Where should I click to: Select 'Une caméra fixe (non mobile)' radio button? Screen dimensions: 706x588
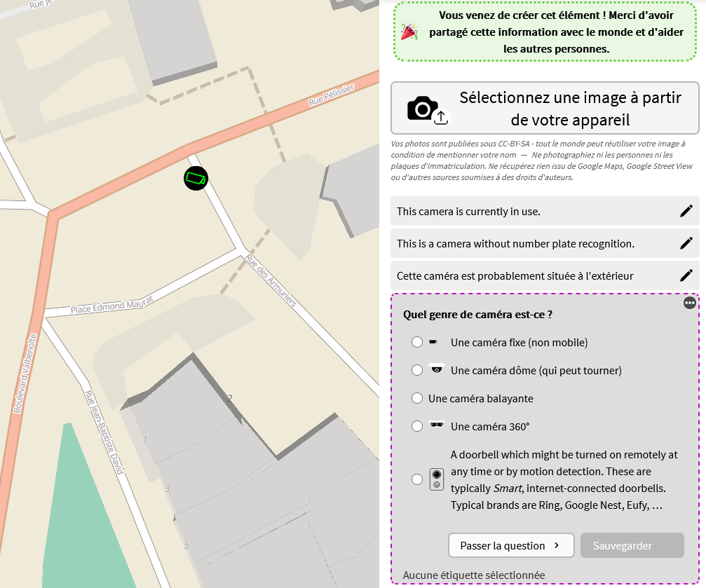point(417,342)
